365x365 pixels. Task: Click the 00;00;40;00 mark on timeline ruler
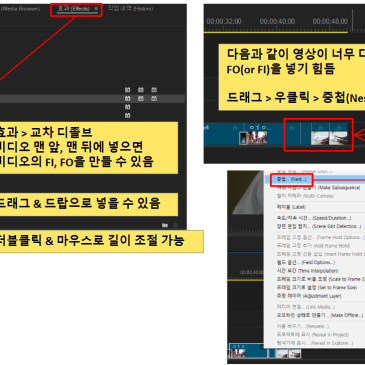coord(277,21)
